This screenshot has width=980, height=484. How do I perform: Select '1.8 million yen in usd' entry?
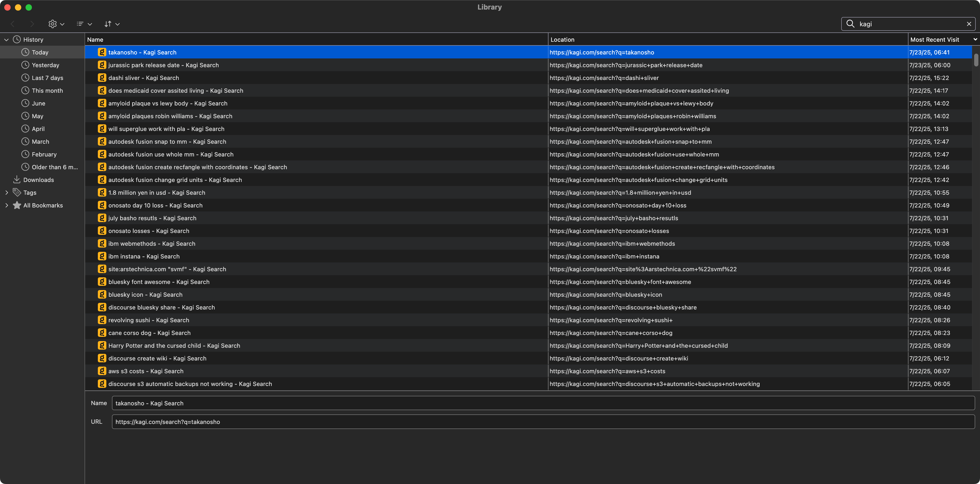click(529, 192)
